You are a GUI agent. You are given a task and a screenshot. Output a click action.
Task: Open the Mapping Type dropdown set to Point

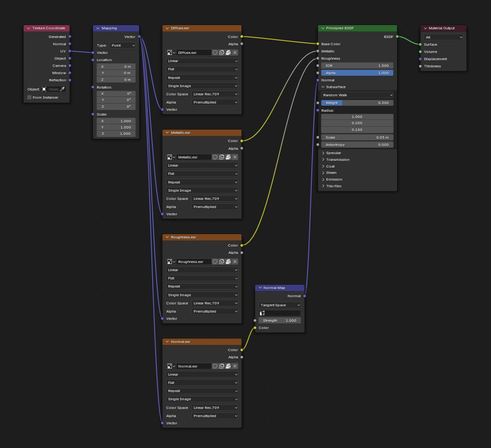(x=123, y=45)
